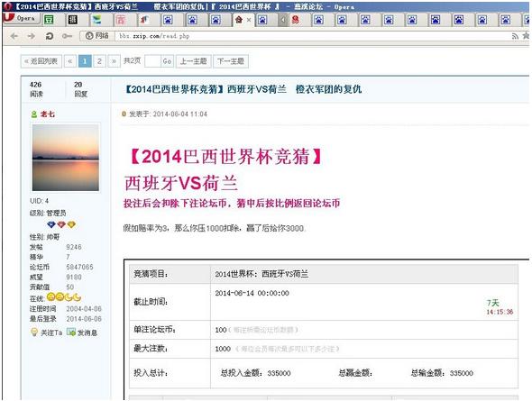Open the 网络 site security badge

click(x=97, y=35)
